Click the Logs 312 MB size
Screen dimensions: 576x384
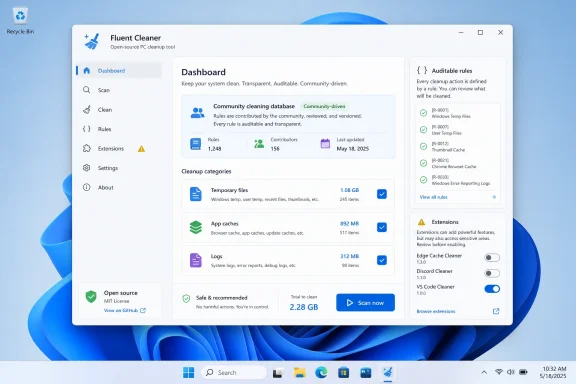pos(349,256)
